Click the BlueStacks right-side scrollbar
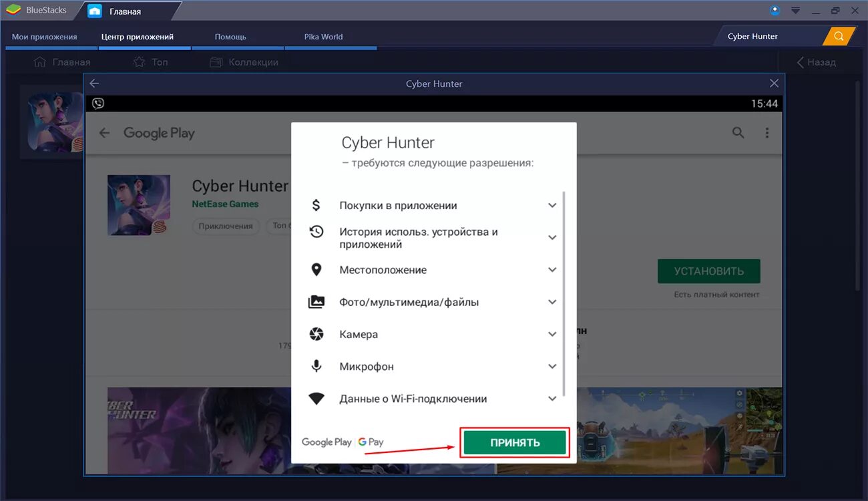This screenshot has width=868, height=501. tap(858, 185)
